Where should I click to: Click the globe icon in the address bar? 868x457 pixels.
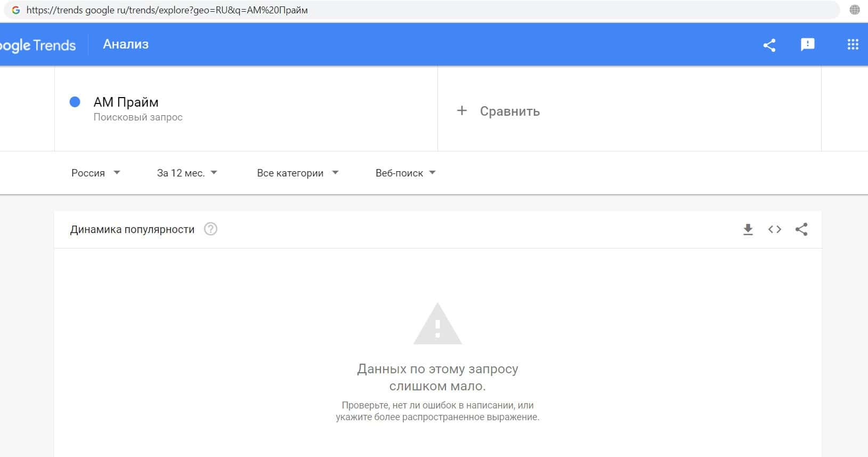pyautogui.click(x=855, y=10)
